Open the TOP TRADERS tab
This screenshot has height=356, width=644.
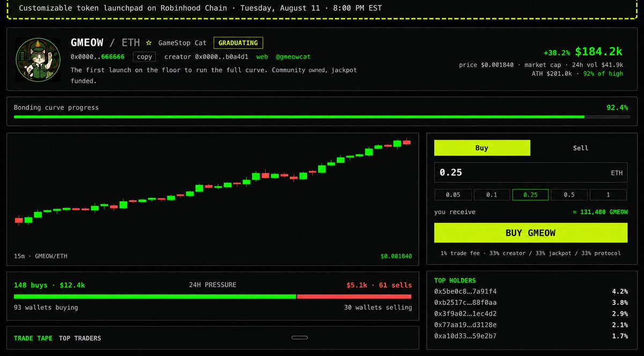(x=80, y=338)
